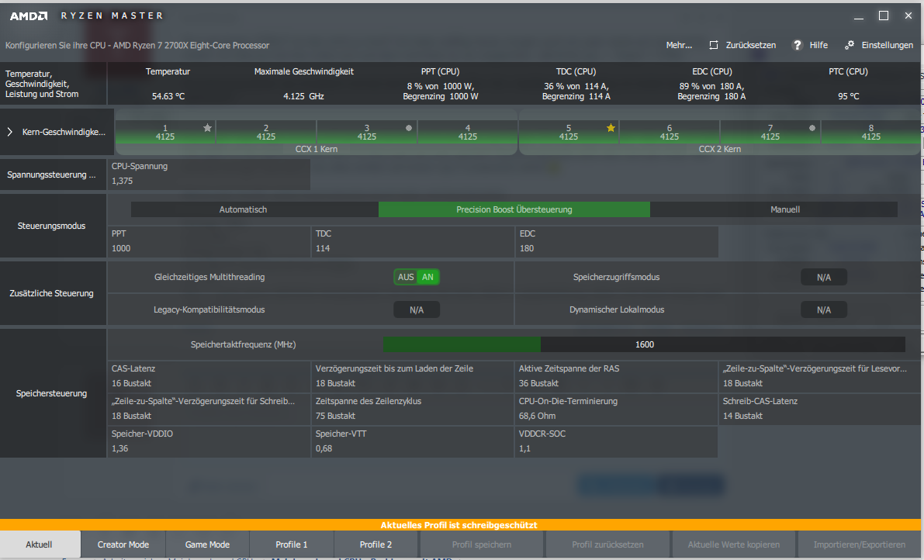Select Manuell control mode

(x=773, y=209)
